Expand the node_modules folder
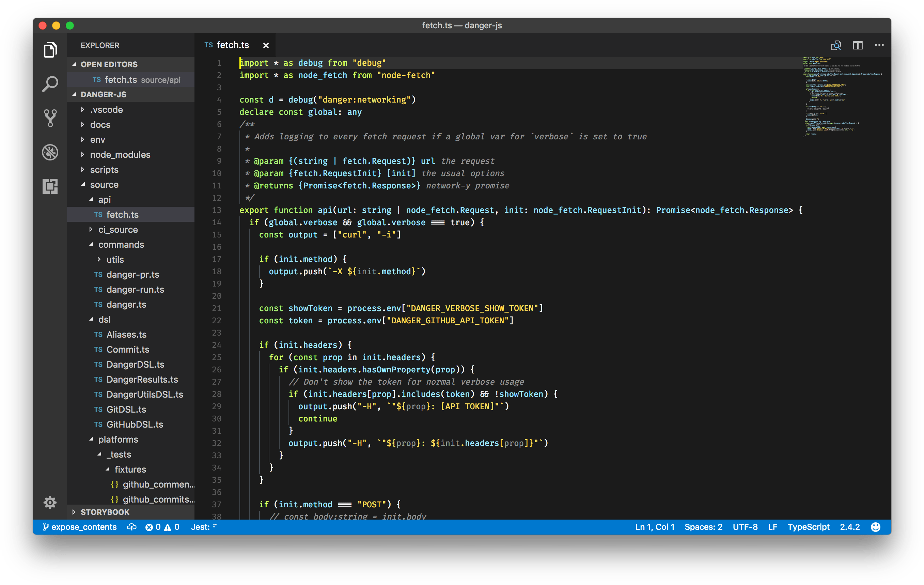This screenshot has width=924, height=585. 131,154
